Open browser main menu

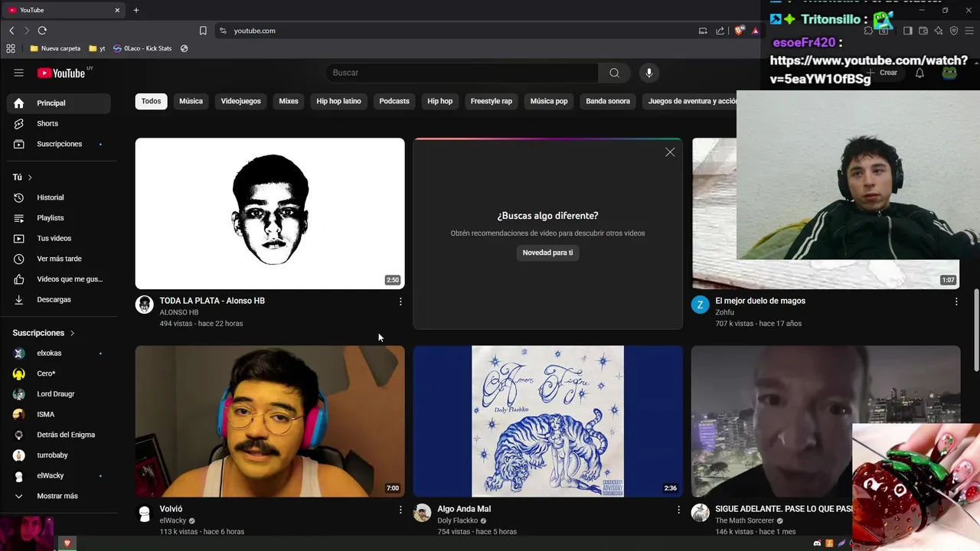click(x=969, y=31)
